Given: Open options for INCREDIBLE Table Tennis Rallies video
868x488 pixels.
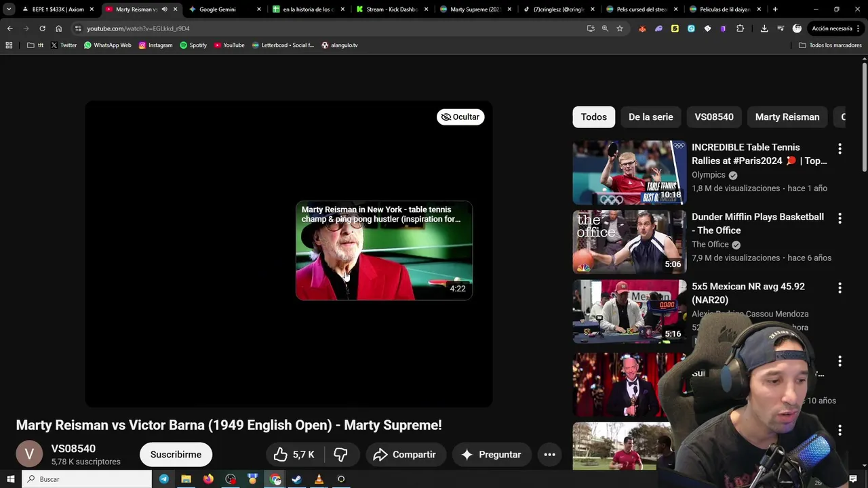Looking at the screenshot, I should point(840,148).
